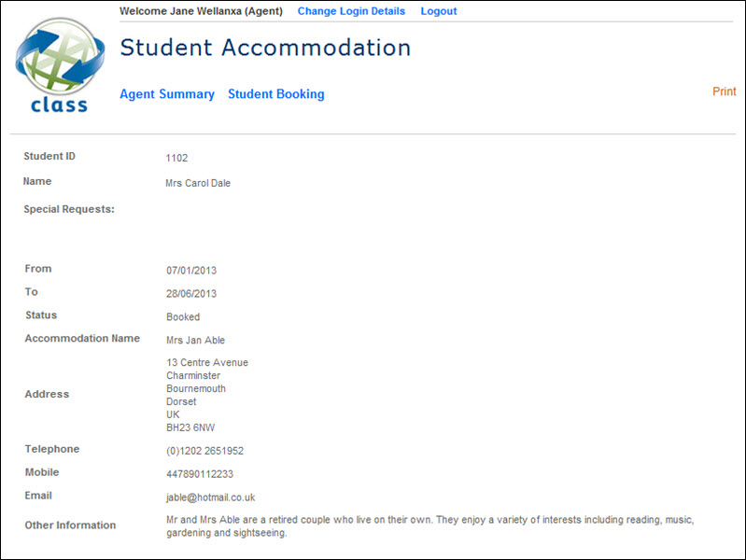
Task: Click the email jable@hotmail.co.uk
Action: (x=210, y=498)
